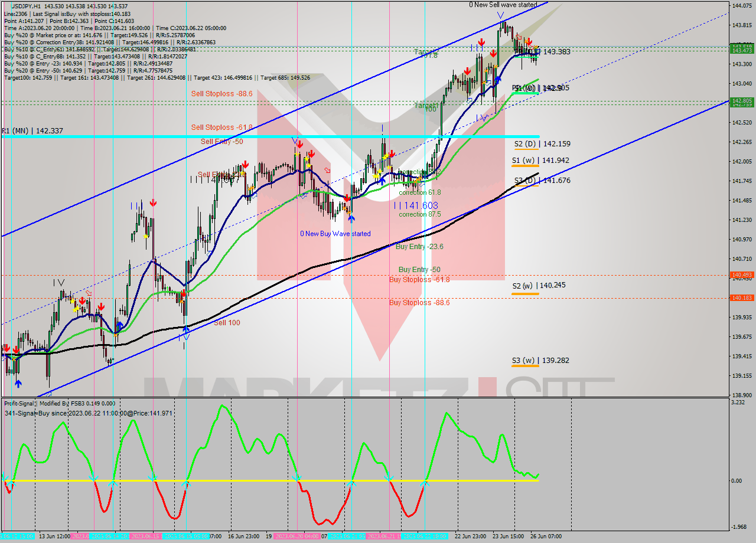Click the 'Buy Entry -23.6' label

(x=419, y=247)
